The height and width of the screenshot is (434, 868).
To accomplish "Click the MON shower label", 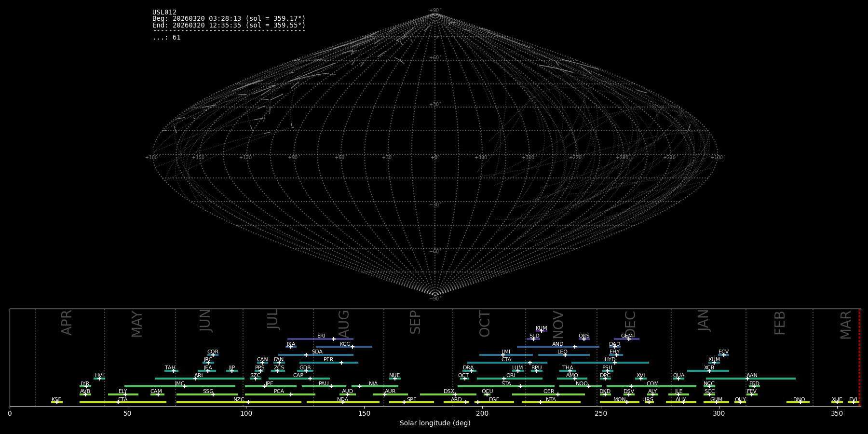I will (619, 400).
